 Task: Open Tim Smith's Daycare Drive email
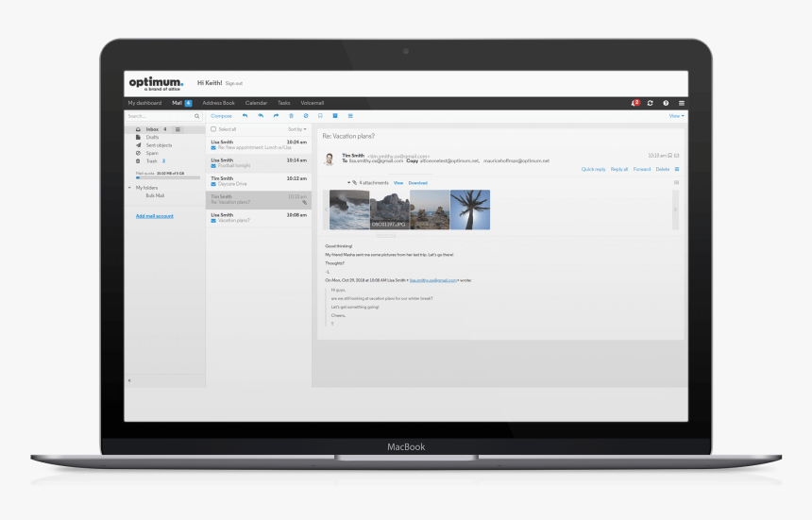click(259, 181)
